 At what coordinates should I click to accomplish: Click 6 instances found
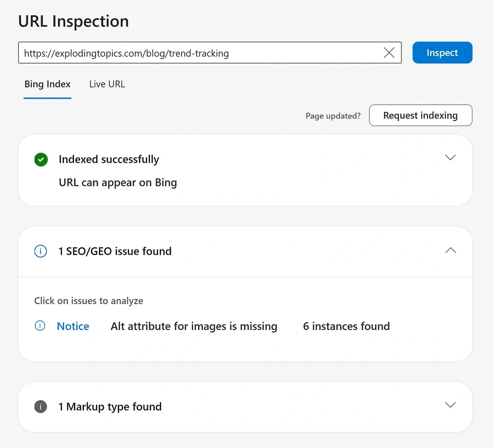tap(346, 326)
